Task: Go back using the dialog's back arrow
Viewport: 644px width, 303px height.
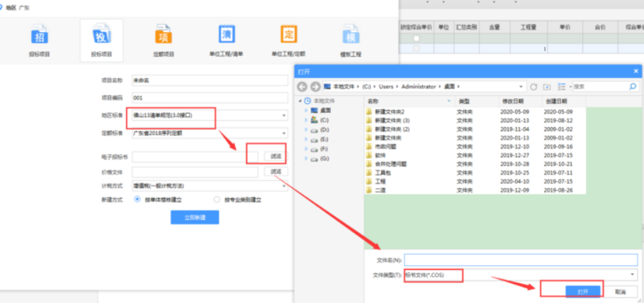Action: [303, 87]
